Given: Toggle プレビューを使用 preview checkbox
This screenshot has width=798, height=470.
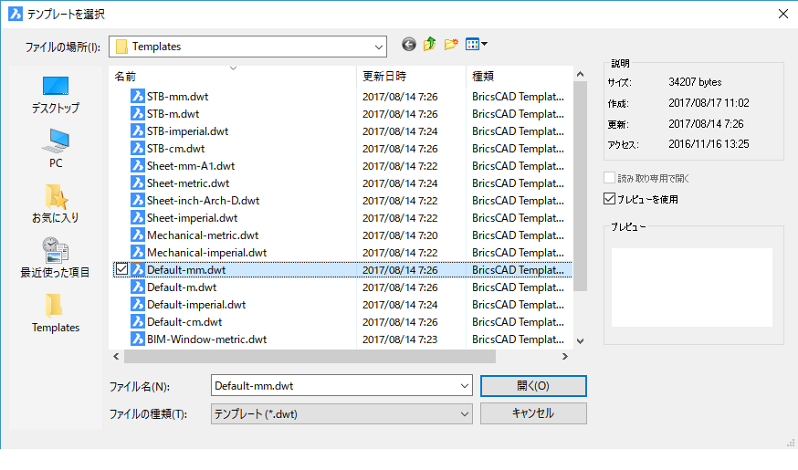Looking at the screenshot, I should [609, 199].
